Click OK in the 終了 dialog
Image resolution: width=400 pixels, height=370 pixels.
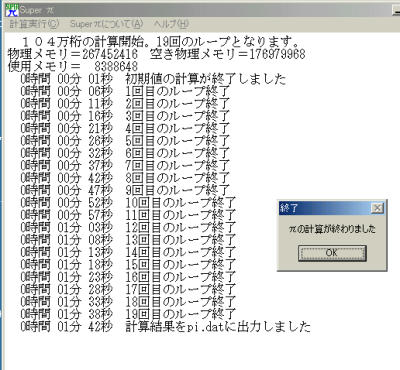pos(332,253)
